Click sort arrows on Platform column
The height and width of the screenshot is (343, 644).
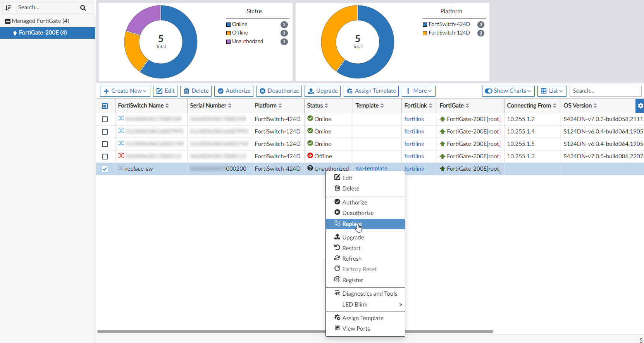(x=280, y=106)
